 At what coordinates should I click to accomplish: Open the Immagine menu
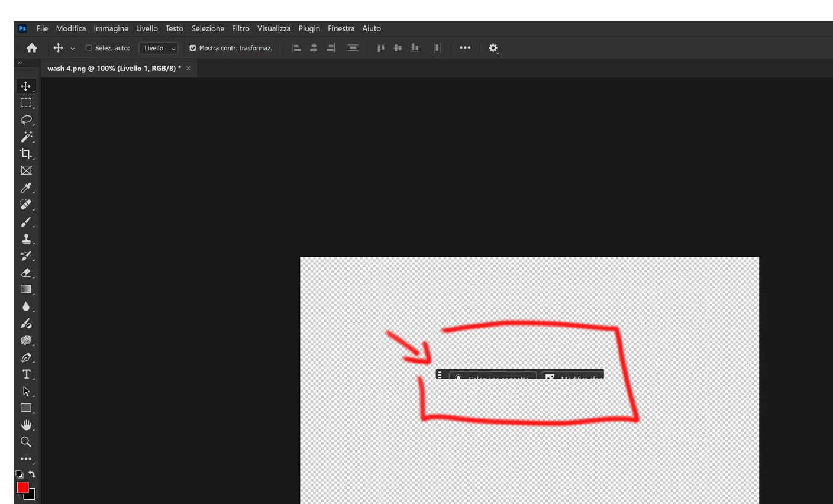click(x=111, y=28)
